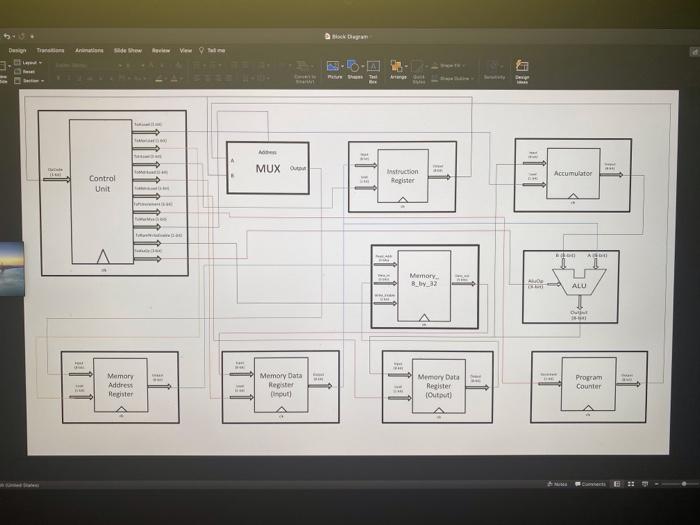The width and height of the screenshot is (700, 525).
Task: Click the Reset slide button
Action: pos(25,71)
